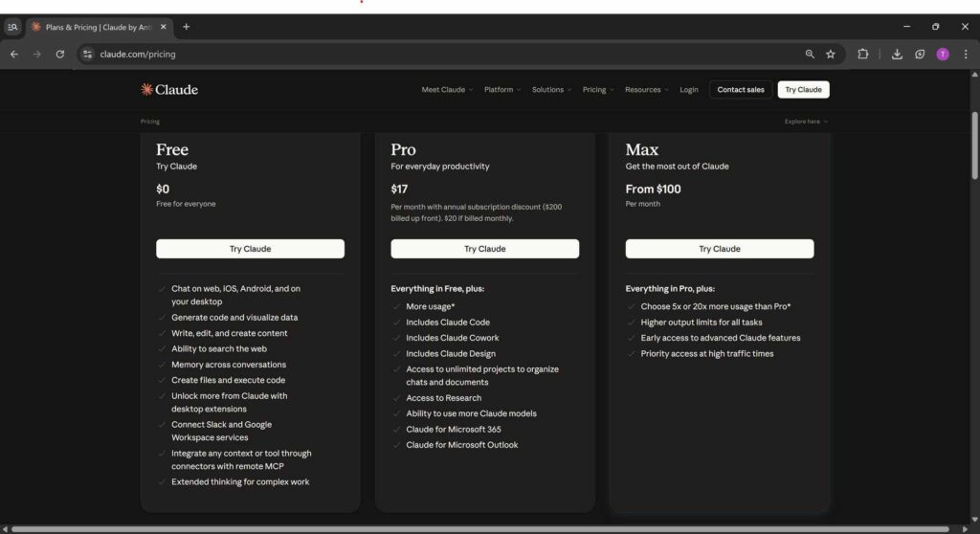Open the tab search icon in Chrome
Viewport: 980px width, 534px height.
pos(12,27)
